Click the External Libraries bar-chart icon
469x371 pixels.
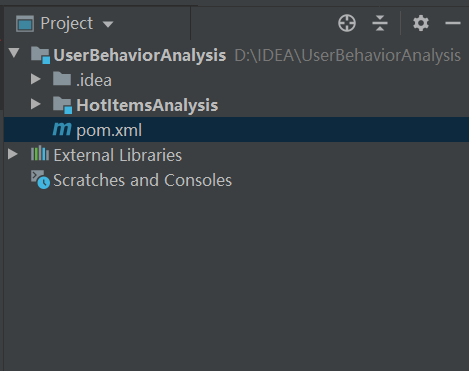(40, 154)
